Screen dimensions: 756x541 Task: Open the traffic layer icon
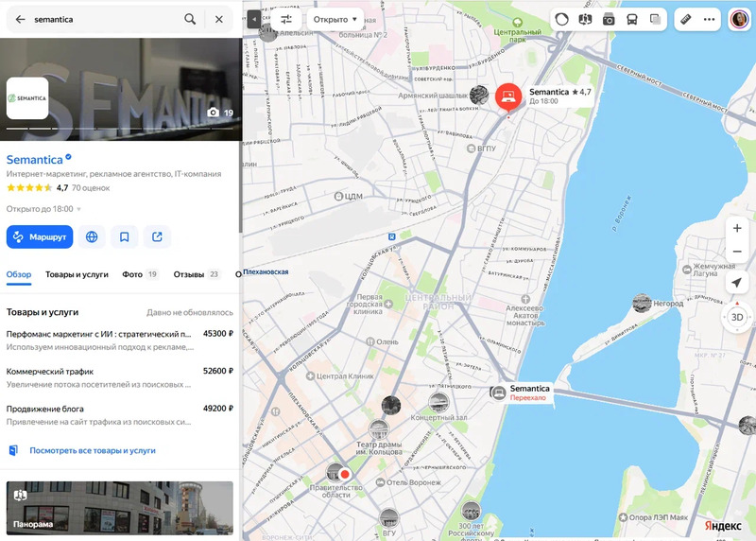click(561, 19)
